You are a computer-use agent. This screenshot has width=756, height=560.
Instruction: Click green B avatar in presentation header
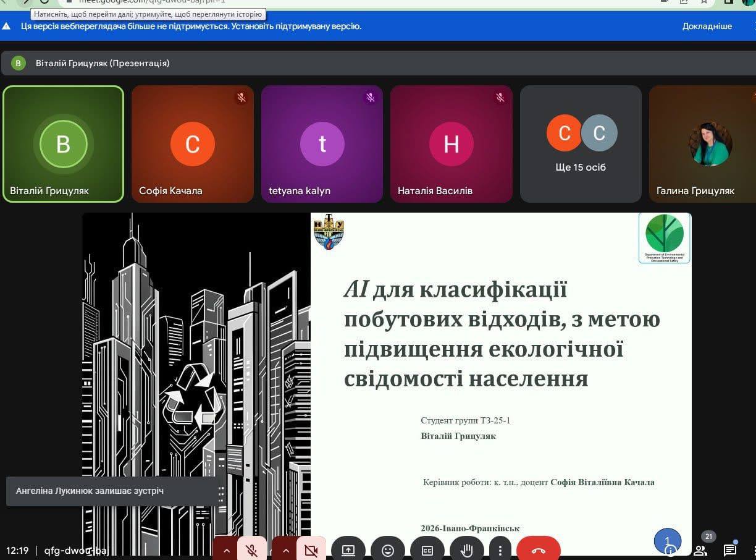(x=18, y=63)
